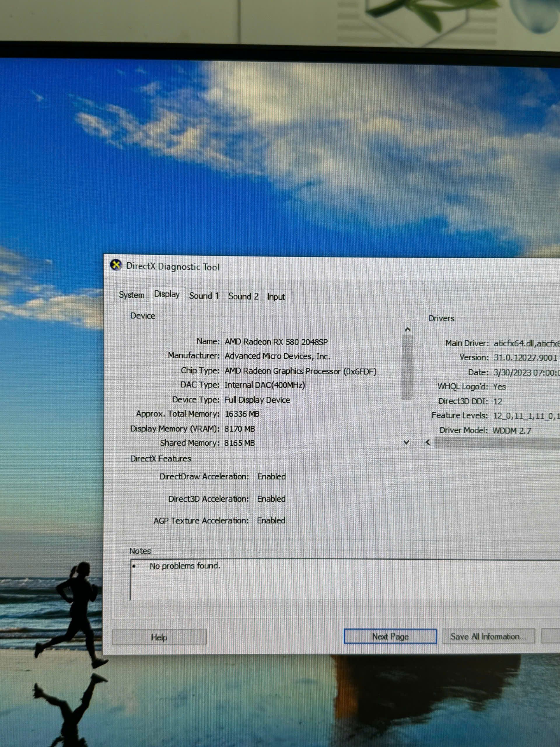Viewport: 560px width, 747px height.
Task: Click the AGP Texture Acceleration Enabled value
Action: [x=271, y=520]
